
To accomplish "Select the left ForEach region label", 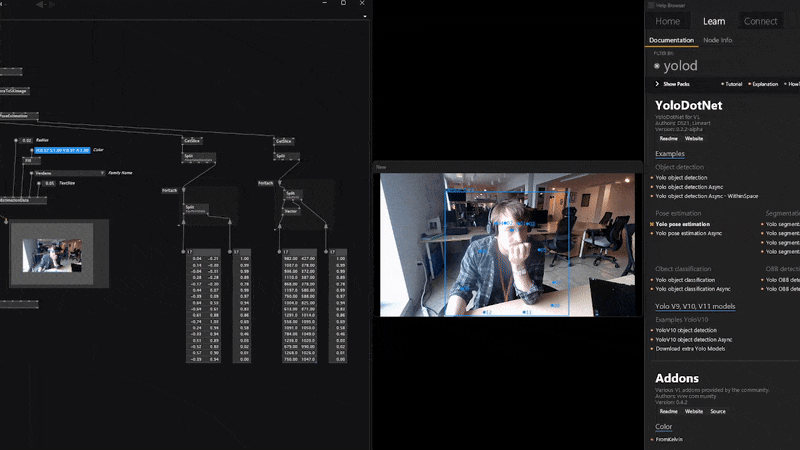I will (169, 191).
